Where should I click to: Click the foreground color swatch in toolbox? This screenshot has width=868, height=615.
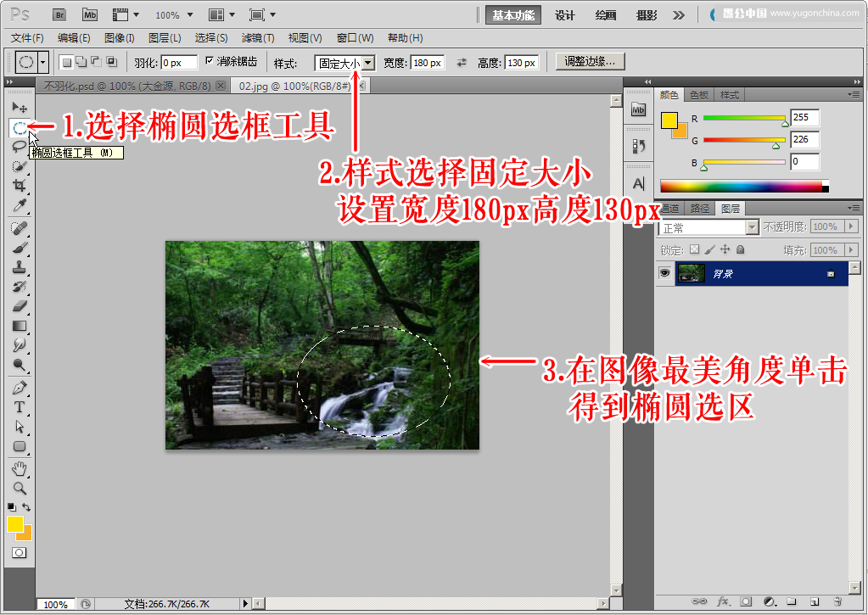(x=15, y=523)
